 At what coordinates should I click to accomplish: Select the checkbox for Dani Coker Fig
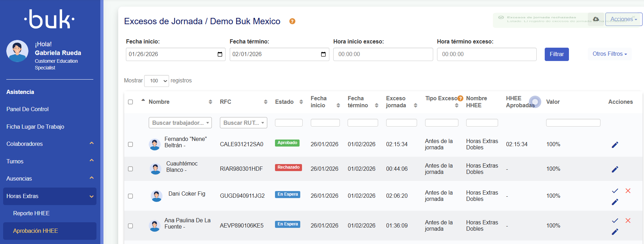click(130, 196)
